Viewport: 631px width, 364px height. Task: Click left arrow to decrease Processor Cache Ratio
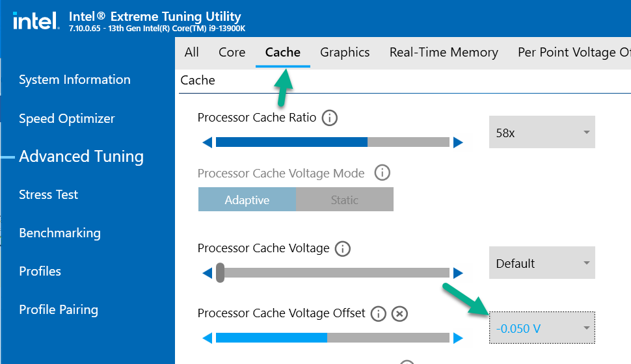pos(207,142)
